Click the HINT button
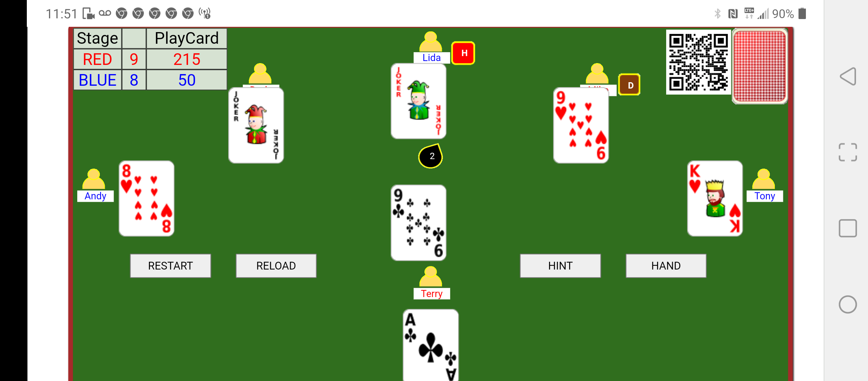The width and height of the screenshot is (868, 381). click(x=560, y=265)
